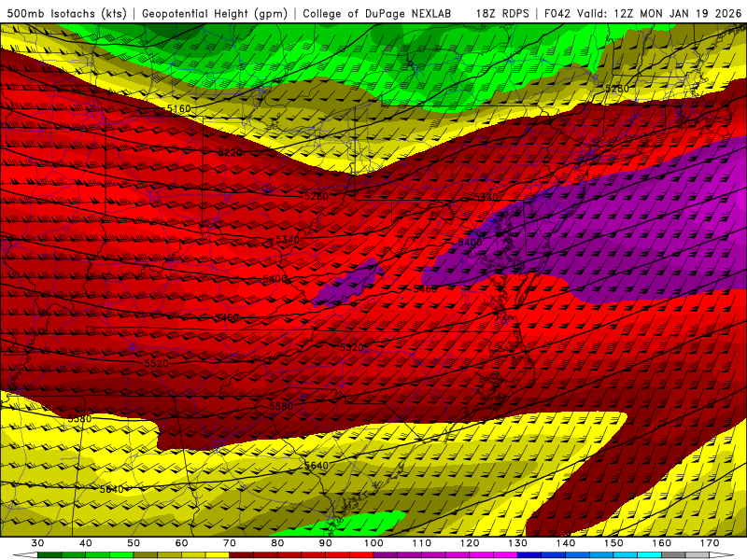Click the bright yellow swatch just before 70
The height and width of the screenshot is (560, 747).
[x=218, y=555]
